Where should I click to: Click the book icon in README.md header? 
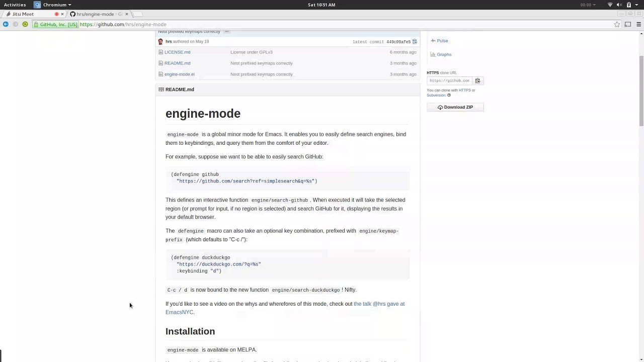(x=161, y=89)
